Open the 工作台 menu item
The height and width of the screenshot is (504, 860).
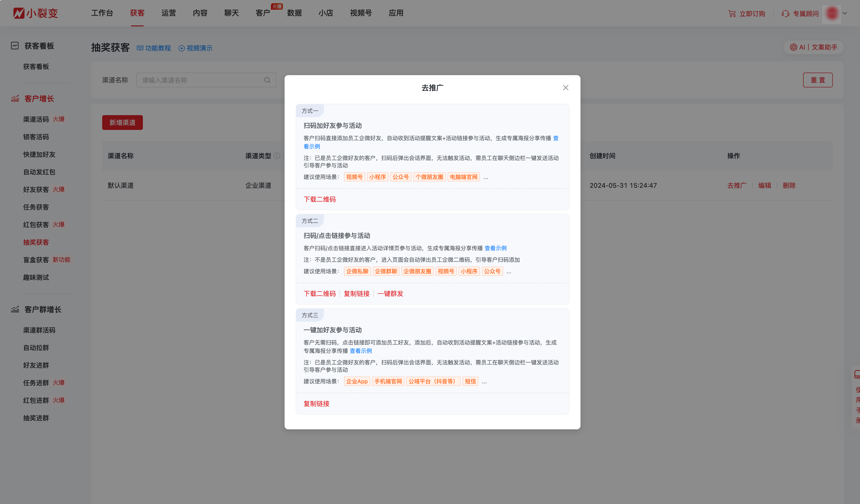102,13
